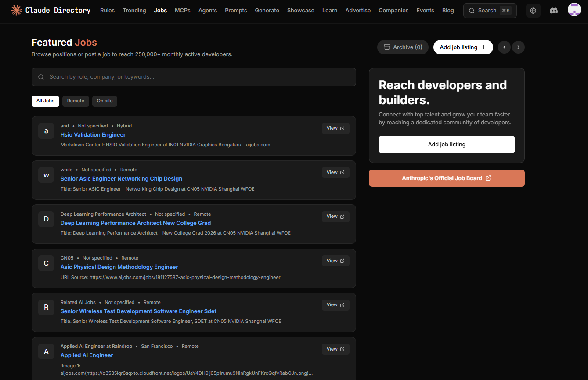588x380 pixels.
Task: Open Hsio Validation Engineer title link
Action: 93,135
